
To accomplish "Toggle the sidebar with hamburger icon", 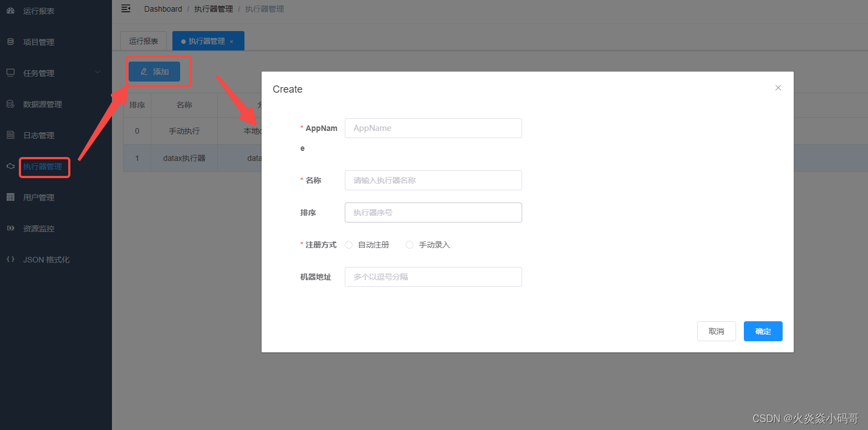I will click(x=126, y=8).
